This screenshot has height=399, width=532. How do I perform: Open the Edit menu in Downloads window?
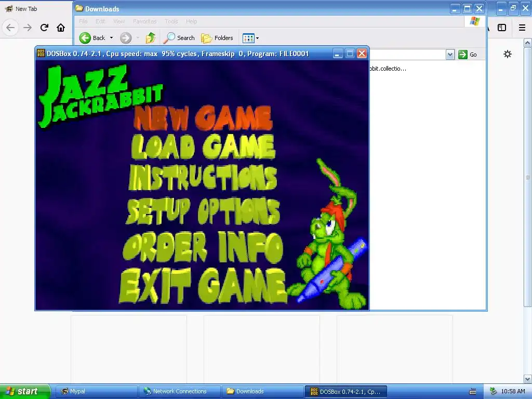pos(100,21)
